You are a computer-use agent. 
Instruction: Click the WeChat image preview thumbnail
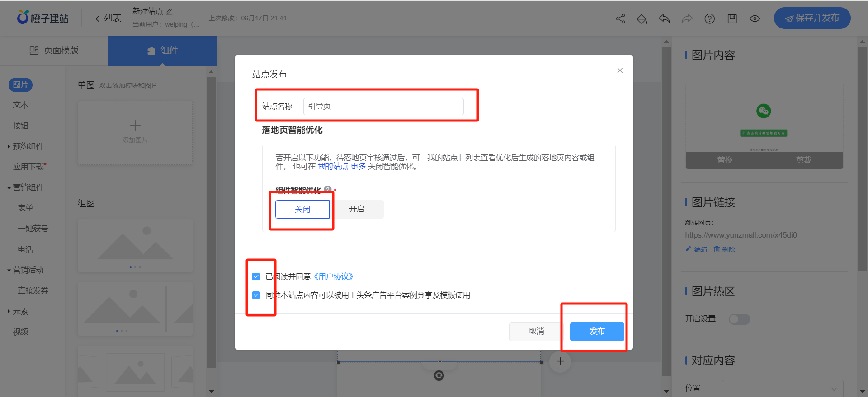pyautogui.click(x=764, y=117)
